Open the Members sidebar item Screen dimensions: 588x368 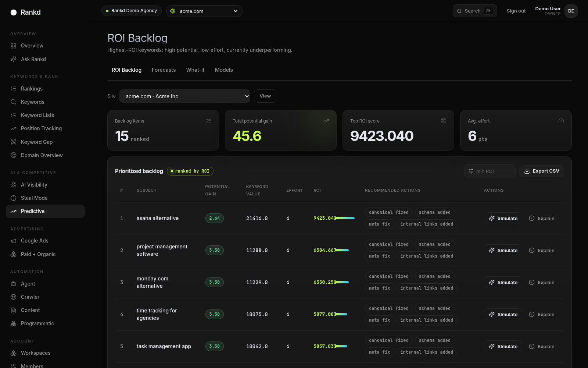tap(45, 366)
